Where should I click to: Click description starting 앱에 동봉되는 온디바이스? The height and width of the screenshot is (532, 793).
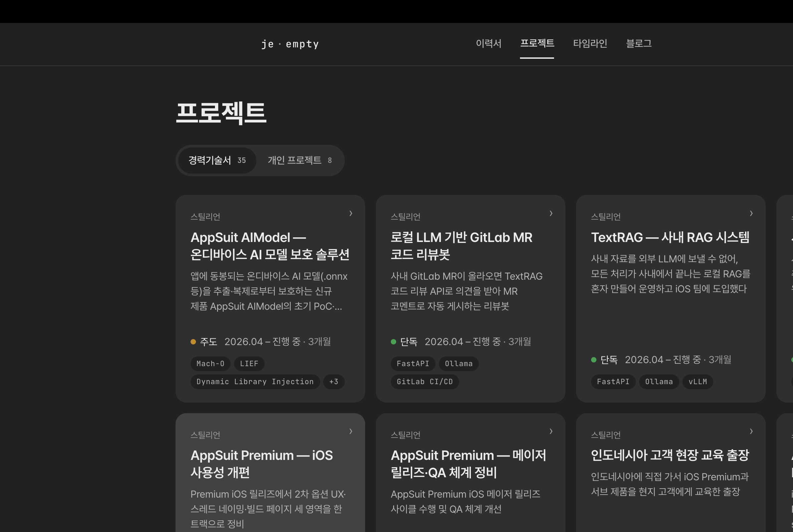[269, 291]
